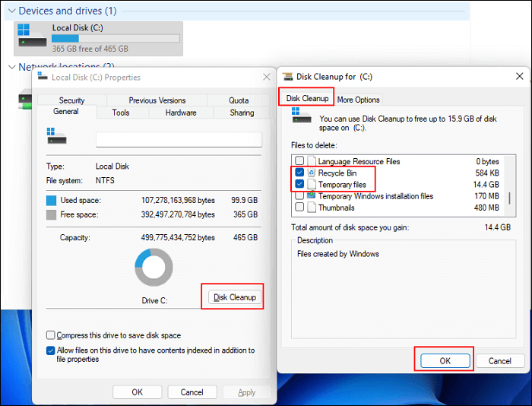The height and width of the screenshot is (406, 532).
Task: Click 'Total amount of disk space you gain' text
Action: pyautogui.click(x=350, y=227)
